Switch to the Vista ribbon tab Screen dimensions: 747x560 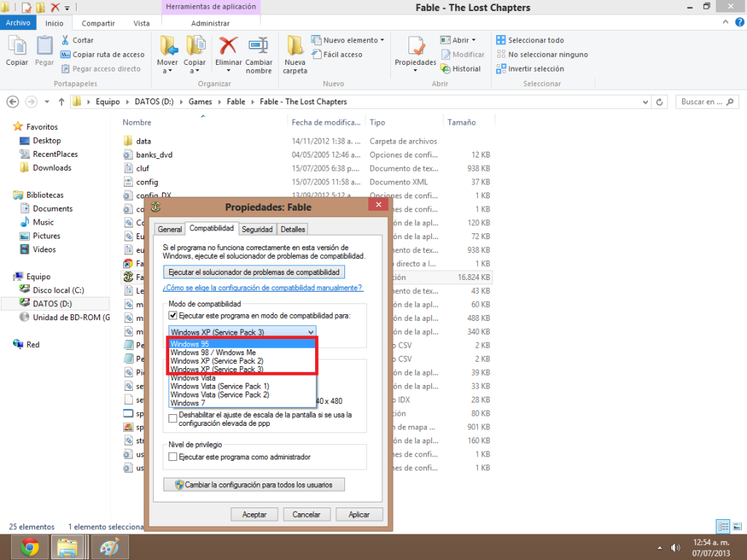click(142, 23)
